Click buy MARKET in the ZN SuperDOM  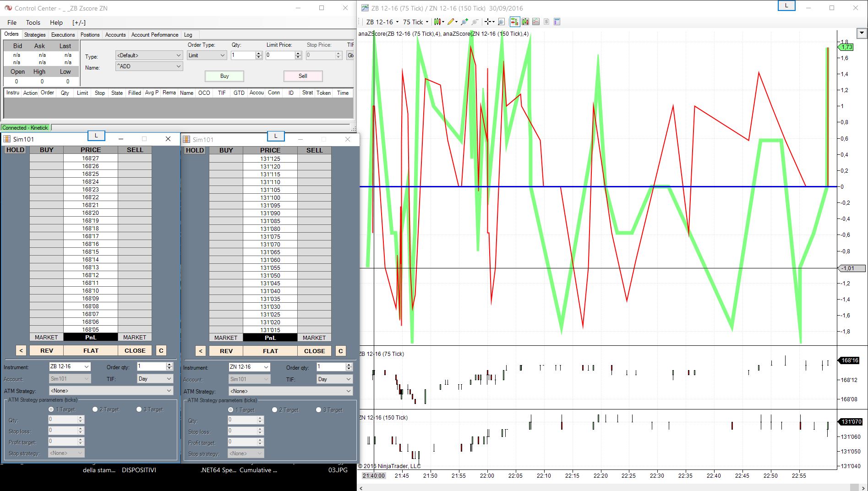point(226,338)
